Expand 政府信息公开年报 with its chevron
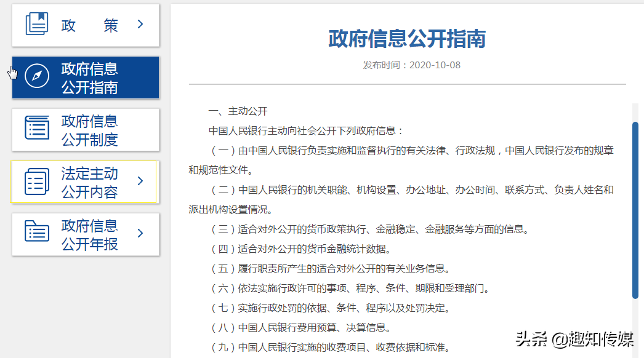Screen dimensions: 644x358 140,234
